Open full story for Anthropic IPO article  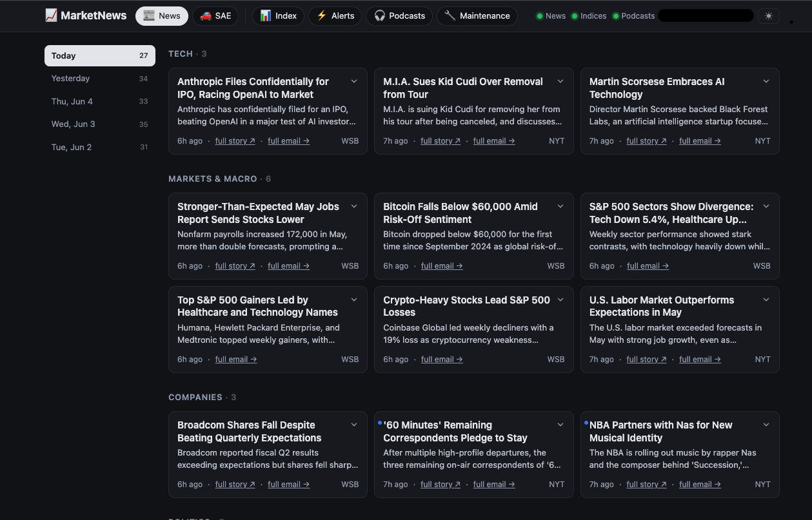pyautogui.click(x=235, y=141)
